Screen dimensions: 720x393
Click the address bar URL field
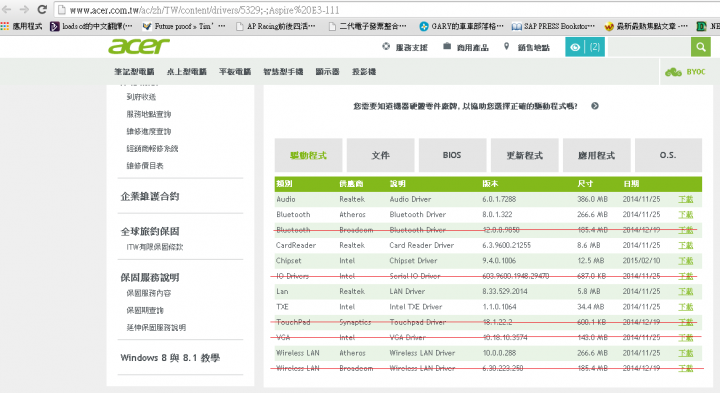[386, 10]
